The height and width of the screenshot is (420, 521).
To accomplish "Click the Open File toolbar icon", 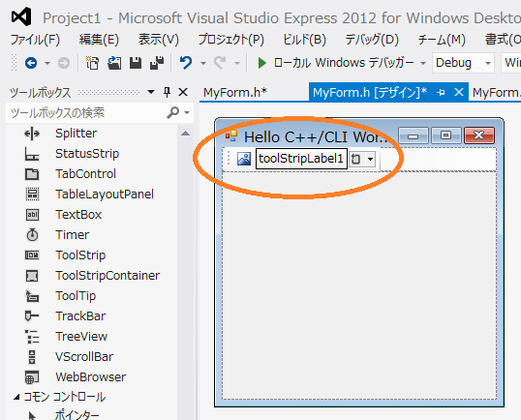I will 114,62.
